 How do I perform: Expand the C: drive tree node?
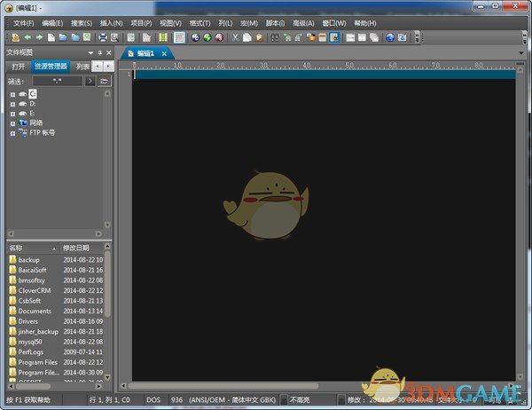point(12,93)
